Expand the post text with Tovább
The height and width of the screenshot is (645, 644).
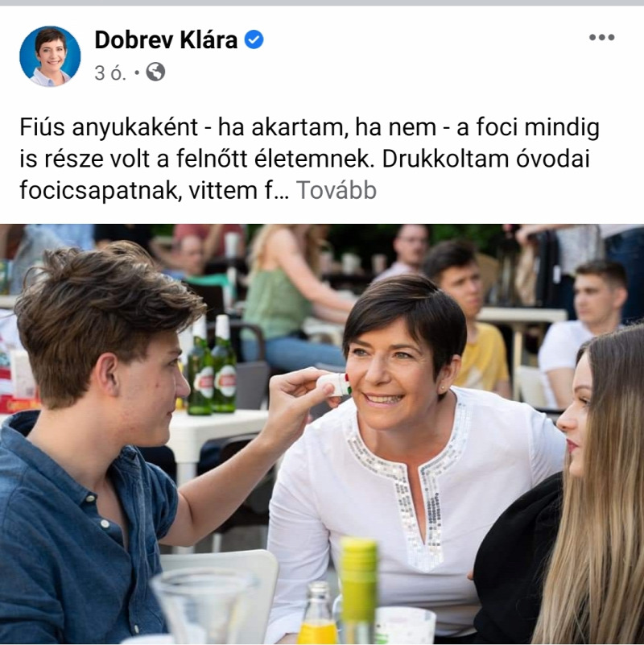pyautogui.click(x=336, y=191)
